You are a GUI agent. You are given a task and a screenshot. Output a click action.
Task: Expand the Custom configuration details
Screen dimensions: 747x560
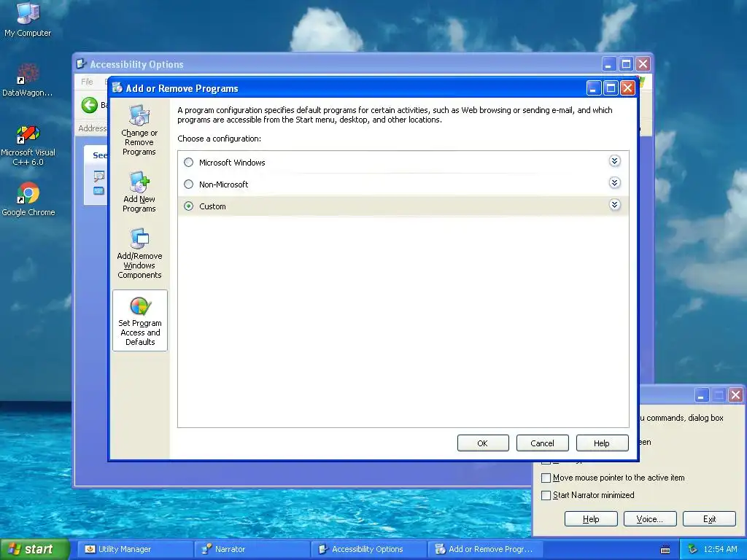(x=614, y=205)
